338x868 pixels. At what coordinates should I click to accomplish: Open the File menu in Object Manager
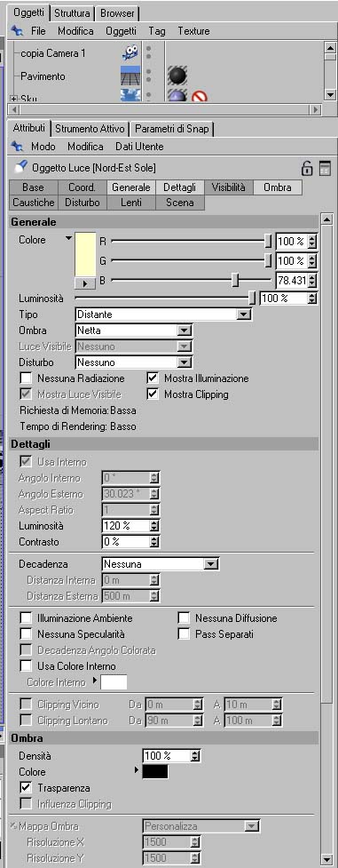(38, 31)
